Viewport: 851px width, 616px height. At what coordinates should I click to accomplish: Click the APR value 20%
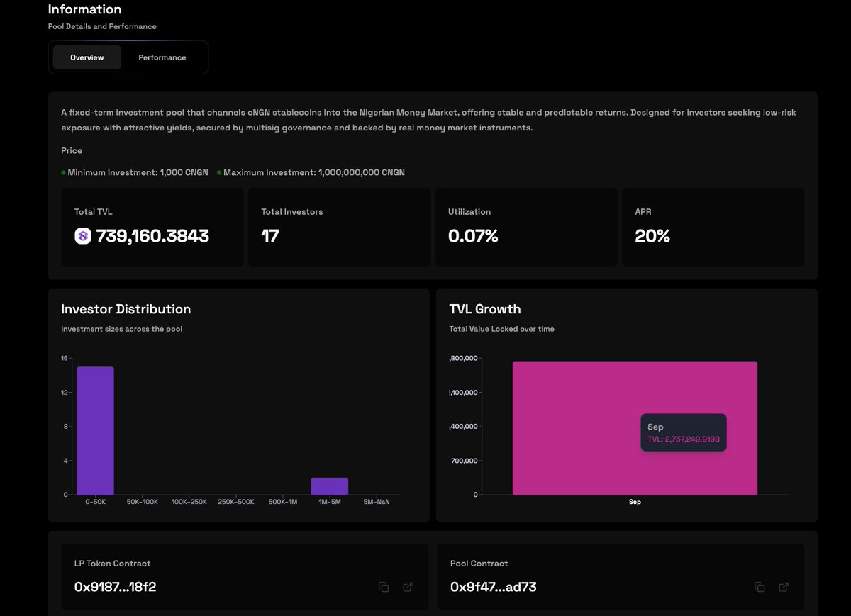coord(652,236)
